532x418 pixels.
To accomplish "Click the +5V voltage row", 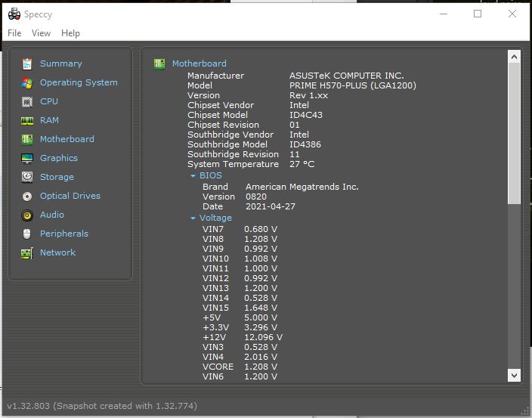I will click(x=240, y=317).
